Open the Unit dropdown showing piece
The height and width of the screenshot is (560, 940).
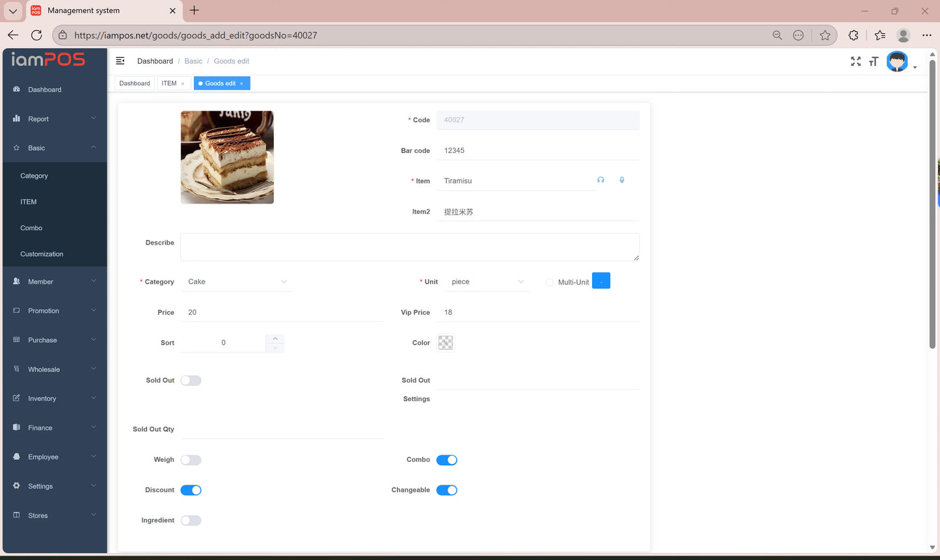point(487,282)
